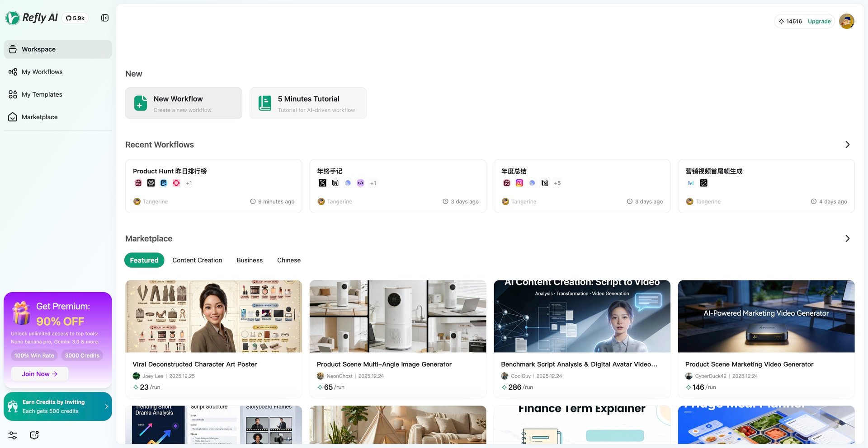Open the settings sliders icon at bottom left
868x448 pixels.
(x=13, y=435)
